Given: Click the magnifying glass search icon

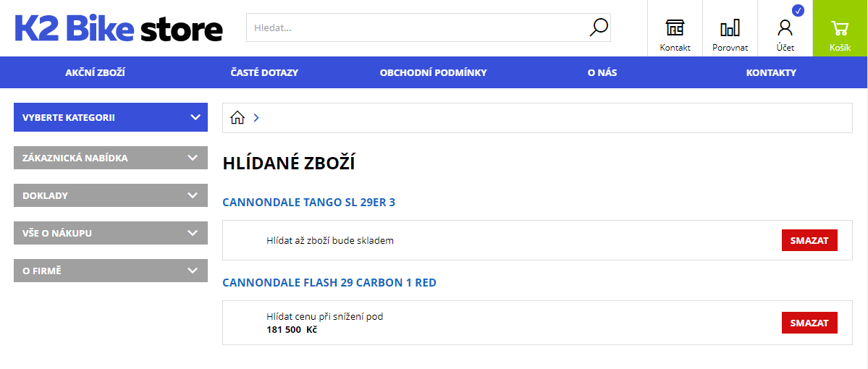Looking at the screenshot, I should (599, 27).
